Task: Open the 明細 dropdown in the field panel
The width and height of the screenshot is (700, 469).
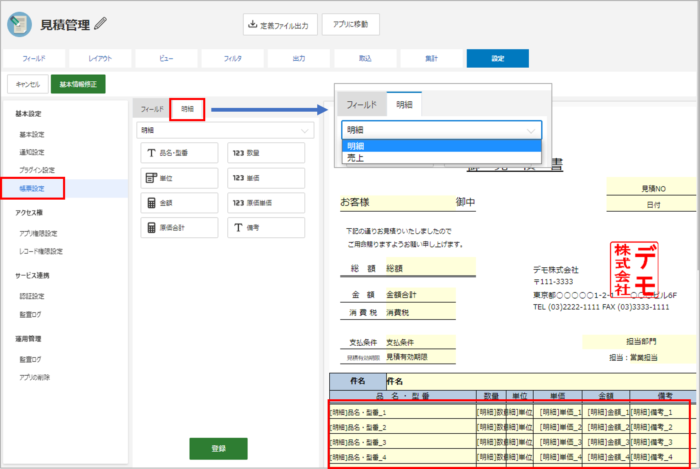Action: point(225,130)
